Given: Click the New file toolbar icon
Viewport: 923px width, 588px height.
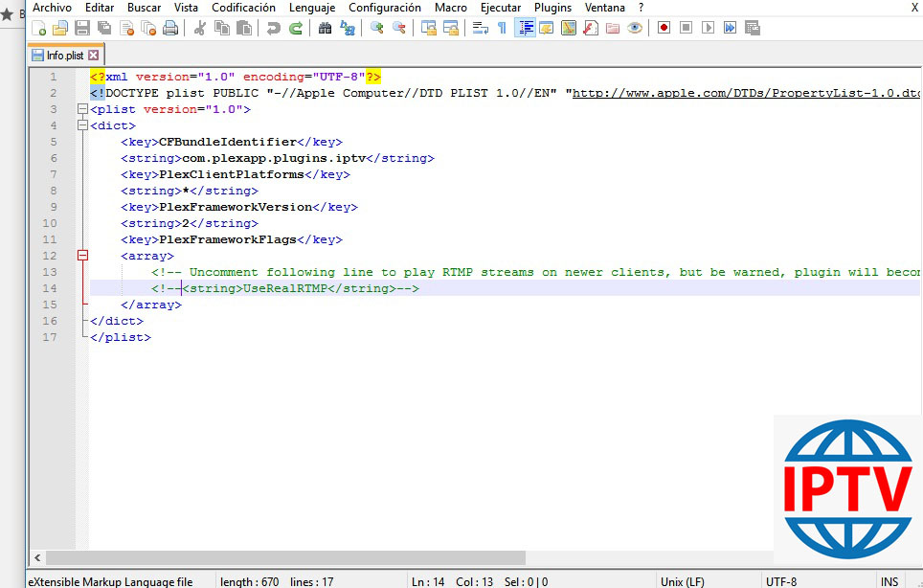Looking at the screenshot, I should coord(38,28).
